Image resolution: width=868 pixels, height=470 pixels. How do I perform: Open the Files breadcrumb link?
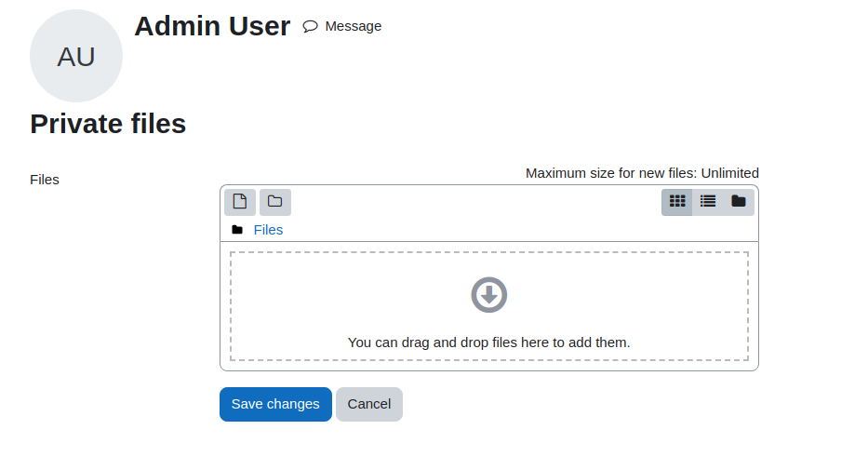(268, 230)
